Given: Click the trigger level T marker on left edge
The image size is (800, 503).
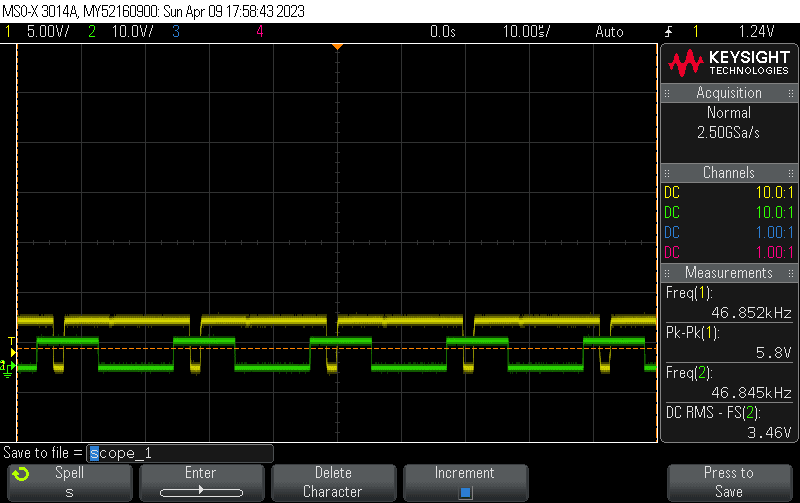Looking at the screenshot, I should (x=12, y=342).
